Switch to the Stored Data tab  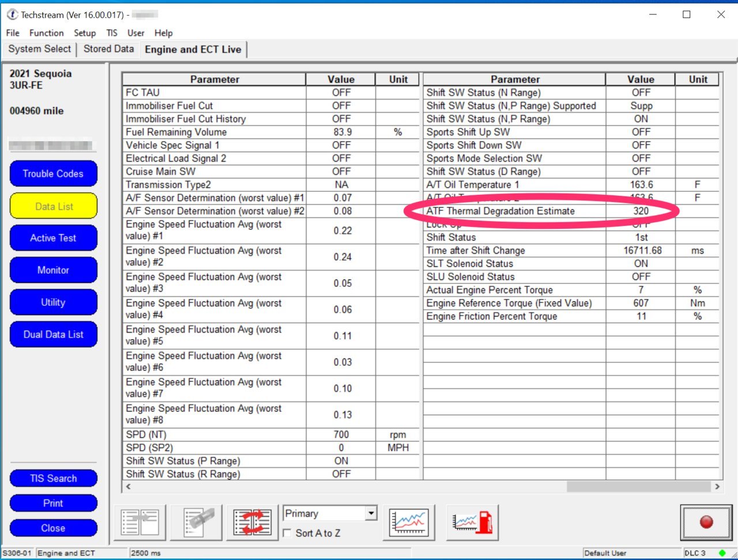(x=108, y=49)
